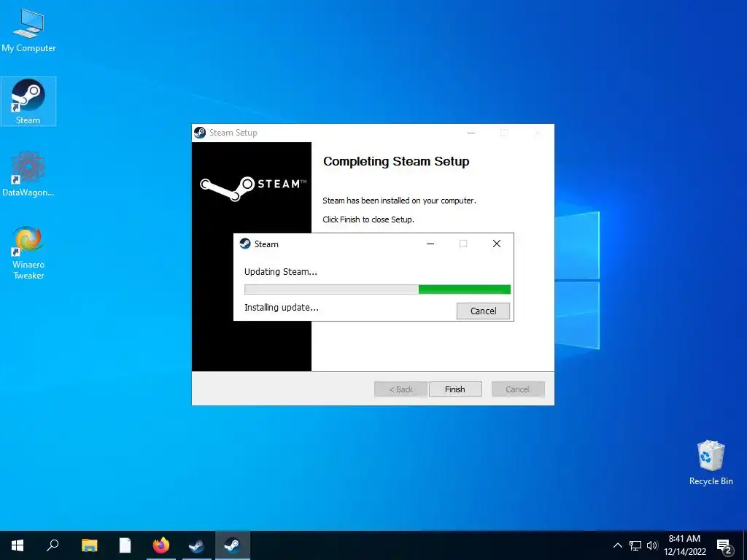Viewport: 747px width, 560px height.
Task: Switch to the first Steam taskbar item
Action: 196,545
